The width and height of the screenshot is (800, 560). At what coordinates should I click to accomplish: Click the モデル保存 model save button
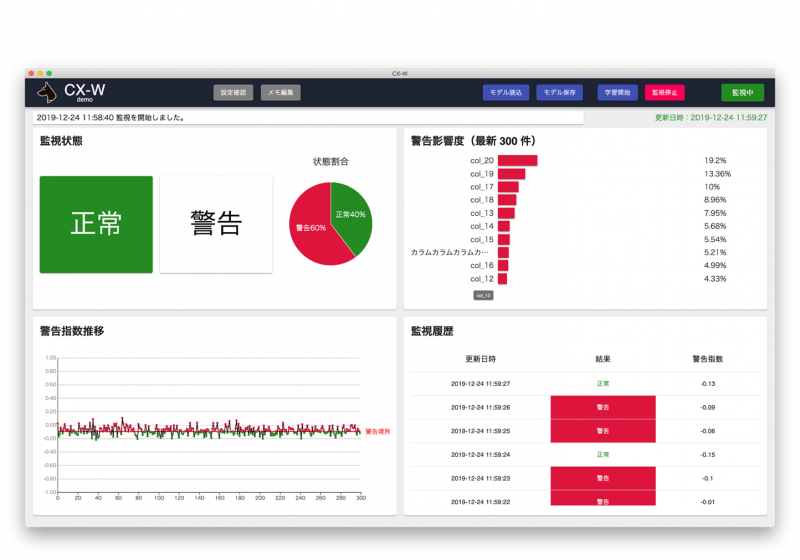(559, 92)
